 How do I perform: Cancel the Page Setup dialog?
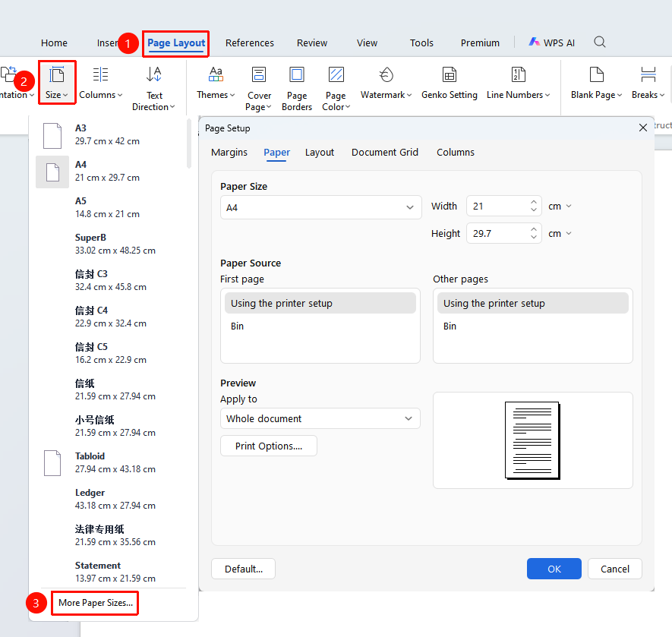(615, 569)
